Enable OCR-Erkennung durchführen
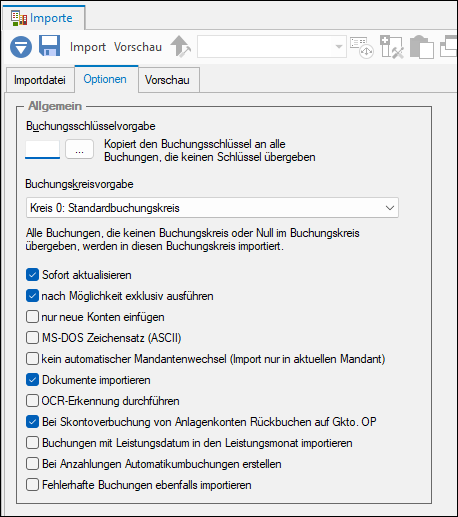Screen dimensions: 458x517 pyautogui.click(x=32, y=401)
